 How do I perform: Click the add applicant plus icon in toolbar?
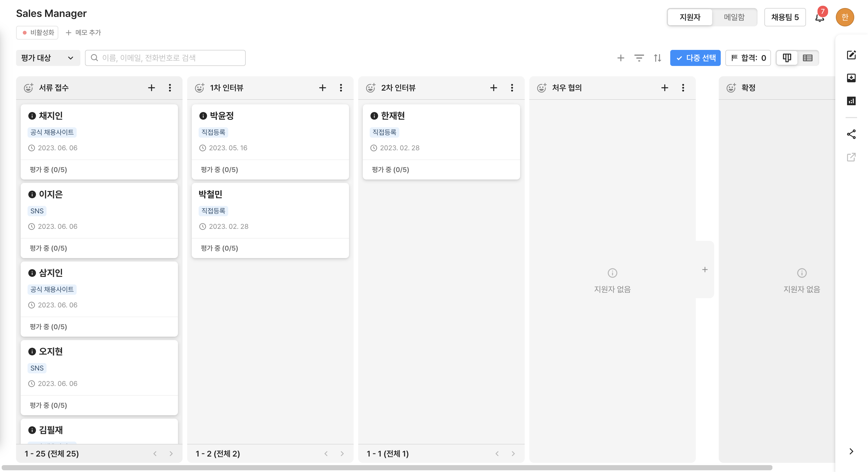(x=621, y=58)
